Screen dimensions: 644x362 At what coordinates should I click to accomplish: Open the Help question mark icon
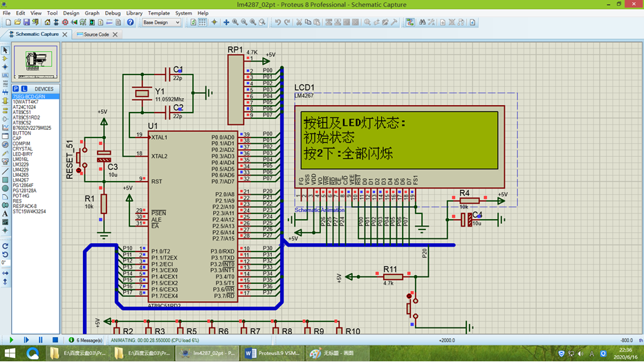(130, 22)
